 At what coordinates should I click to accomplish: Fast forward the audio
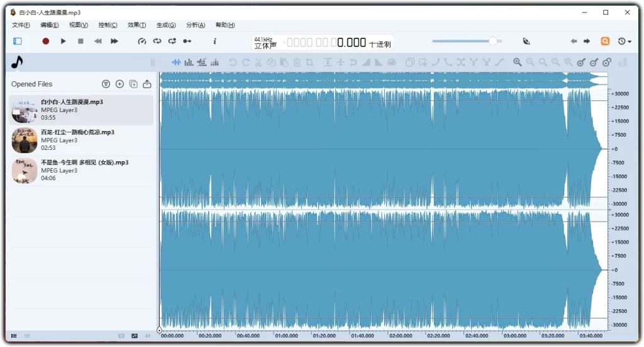(114, 41)
